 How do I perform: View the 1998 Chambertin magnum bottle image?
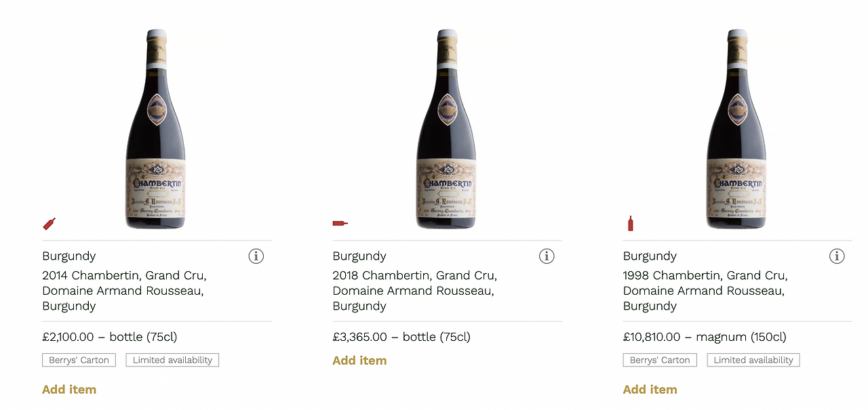click(736, 129)
